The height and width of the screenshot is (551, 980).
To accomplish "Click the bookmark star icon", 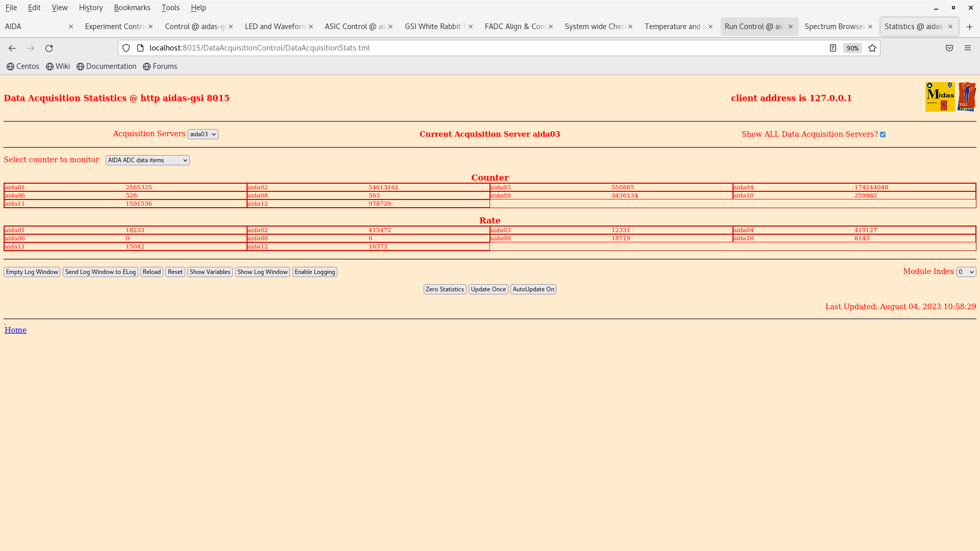I will click(x=872, y=48).
